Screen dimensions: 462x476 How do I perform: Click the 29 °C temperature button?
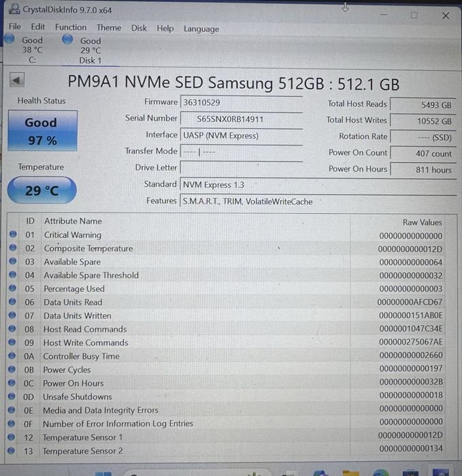tap(42, 191)
